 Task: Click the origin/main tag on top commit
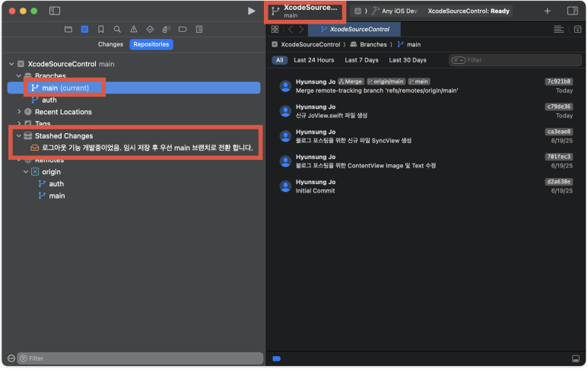386,81
